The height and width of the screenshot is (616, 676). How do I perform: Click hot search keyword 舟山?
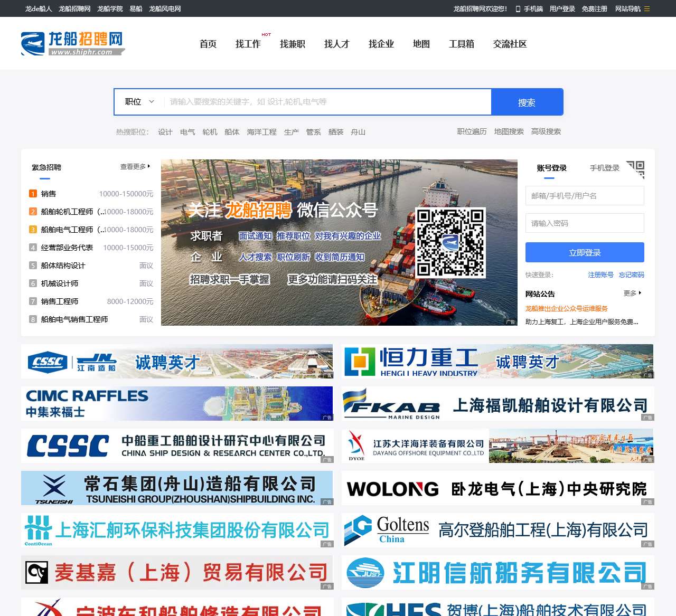click(x=358, y=132)
